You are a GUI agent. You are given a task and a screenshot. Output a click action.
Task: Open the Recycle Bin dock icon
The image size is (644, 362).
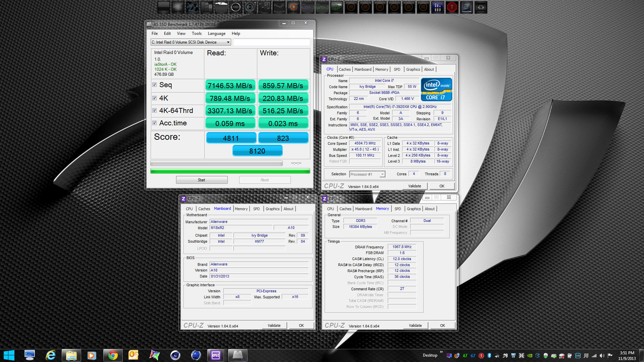(481, 7)
